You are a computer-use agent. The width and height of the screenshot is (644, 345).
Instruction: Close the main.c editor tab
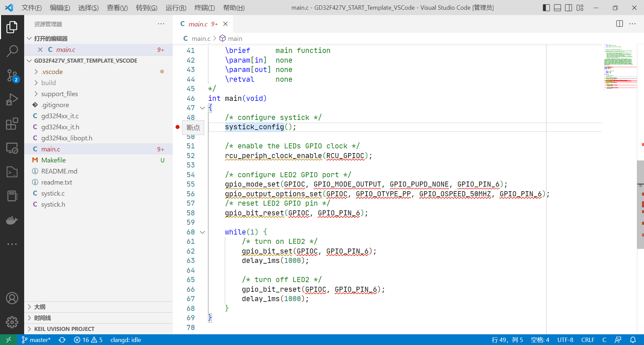pos(225,24)
